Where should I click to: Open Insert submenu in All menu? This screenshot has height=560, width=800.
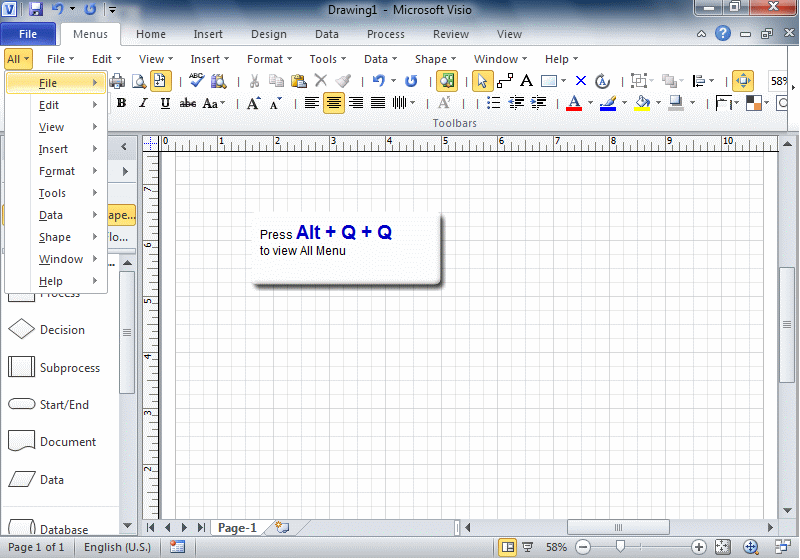pyautogui.click(x=54, y=149)
